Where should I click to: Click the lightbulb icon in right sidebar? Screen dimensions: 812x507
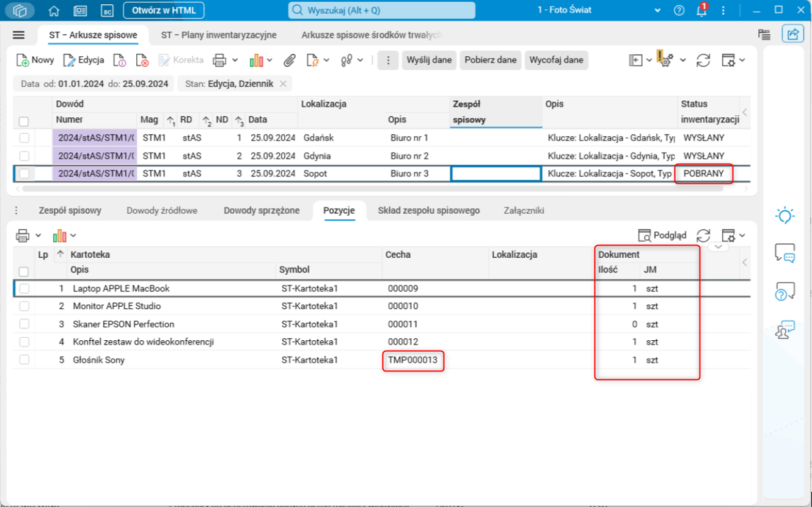click(785, 215)
